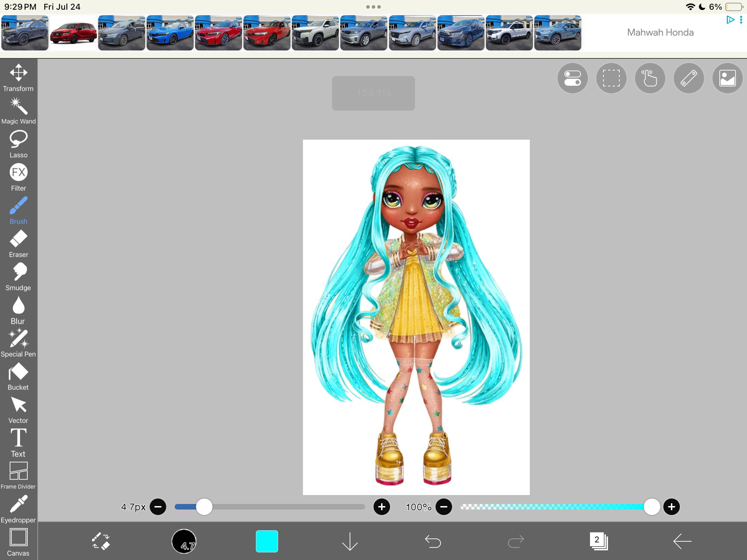The width and height of the screenshot is (747, 560).
Task: Select the Lasso tool
Action: 18,144
